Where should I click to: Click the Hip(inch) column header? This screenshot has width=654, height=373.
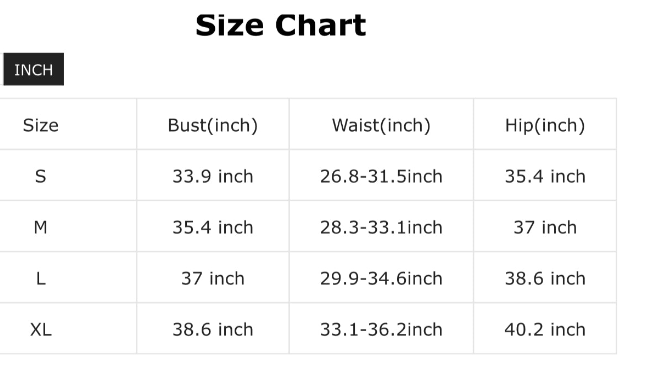(545, 125)
